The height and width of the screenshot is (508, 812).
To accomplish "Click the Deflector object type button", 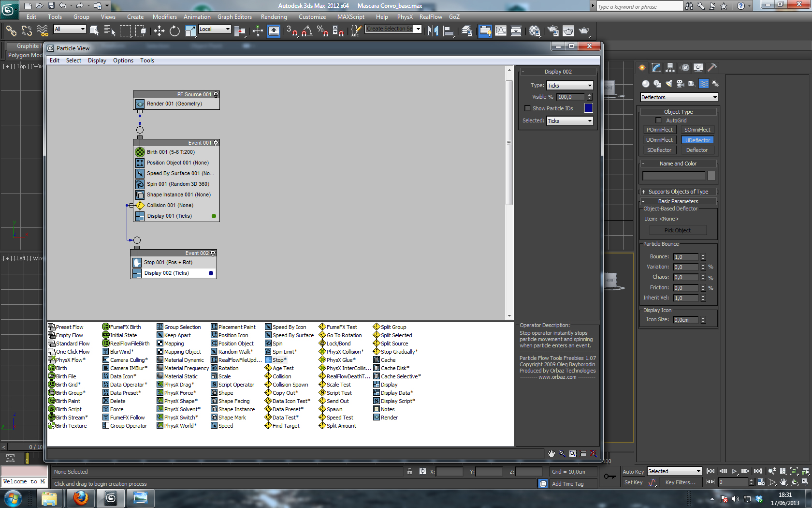I will (x=697, y=150).
